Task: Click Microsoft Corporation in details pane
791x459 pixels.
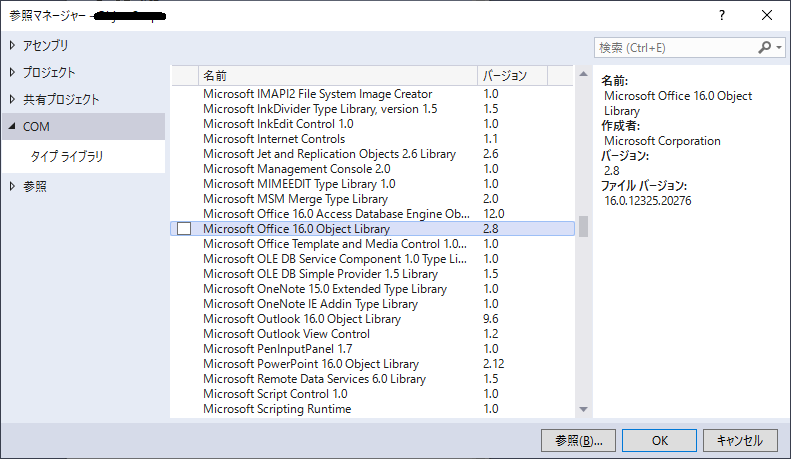Action: [662, 141]
